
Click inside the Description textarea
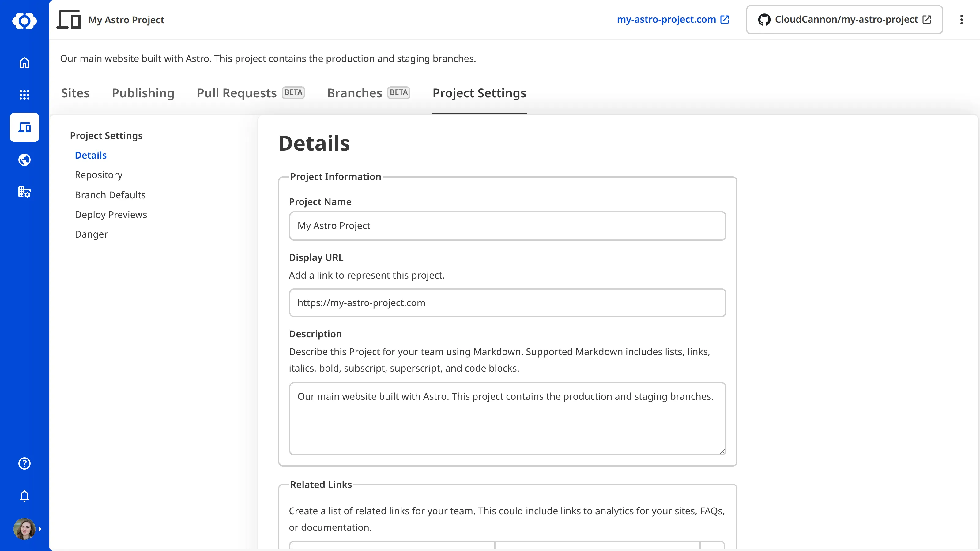[x=507, y=419]
